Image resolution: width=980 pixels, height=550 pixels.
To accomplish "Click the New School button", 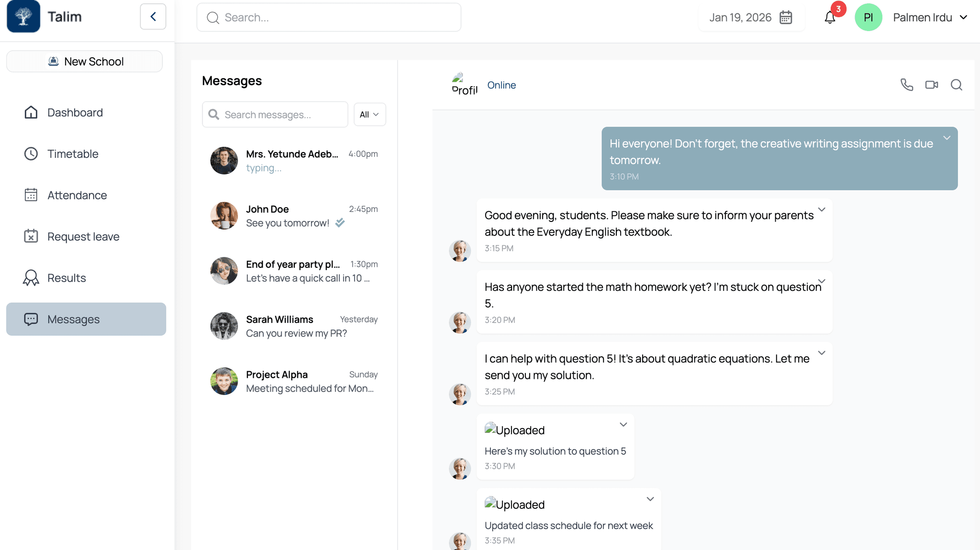I will pos(85,61).
